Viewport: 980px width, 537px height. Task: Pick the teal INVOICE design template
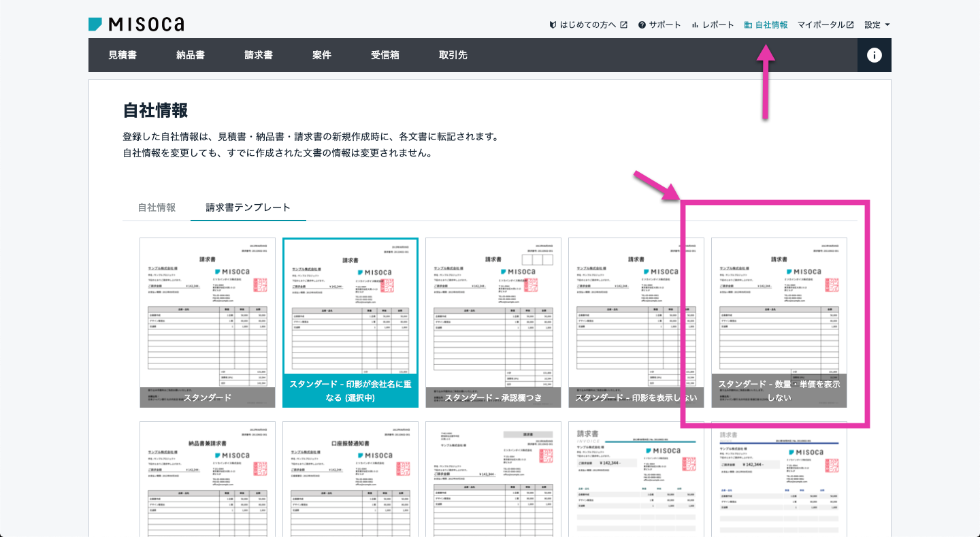click(636, 479)
